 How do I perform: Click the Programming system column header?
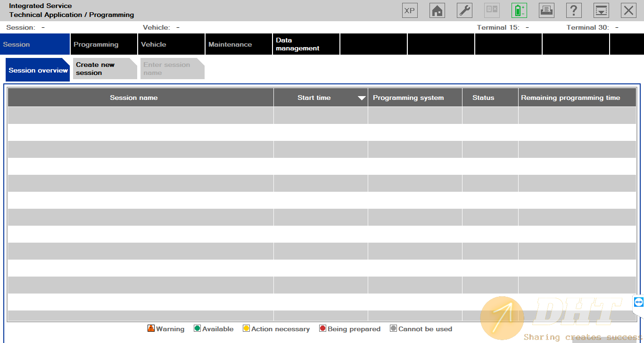pos(408,98)
